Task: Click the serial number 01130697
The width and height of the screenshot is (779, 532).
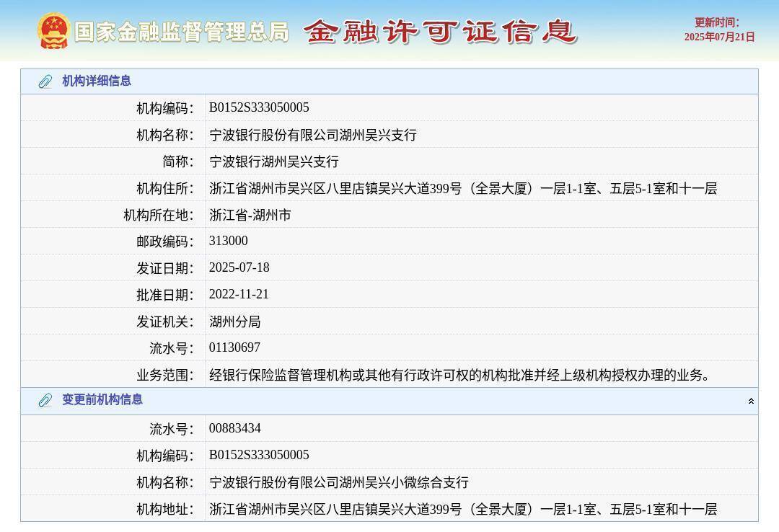Action: tap(234, 347)
